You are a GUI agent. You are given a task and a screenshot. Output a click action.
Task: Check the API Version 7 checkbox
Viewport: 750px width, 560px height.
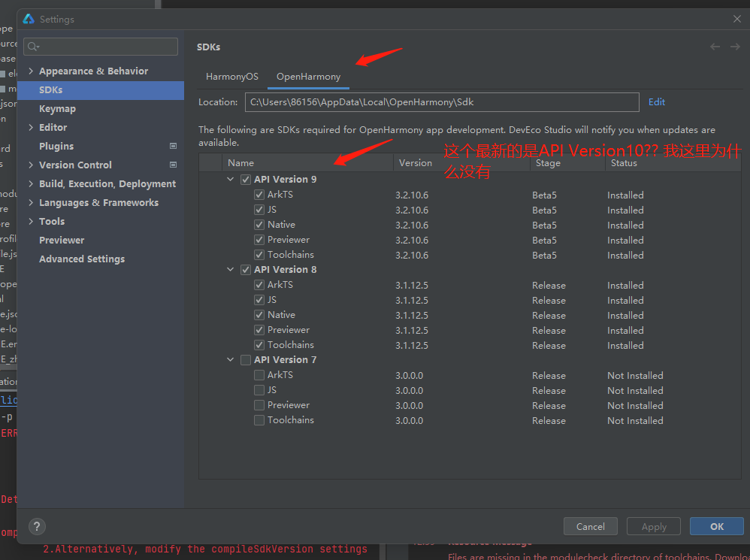[x=246, y=359]
